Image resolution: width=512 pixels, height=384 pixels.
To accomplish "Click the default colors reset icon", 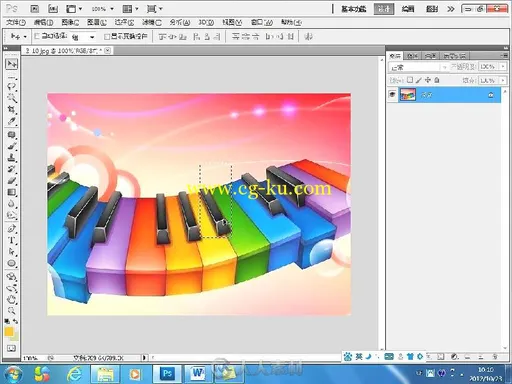I will 7,321.
